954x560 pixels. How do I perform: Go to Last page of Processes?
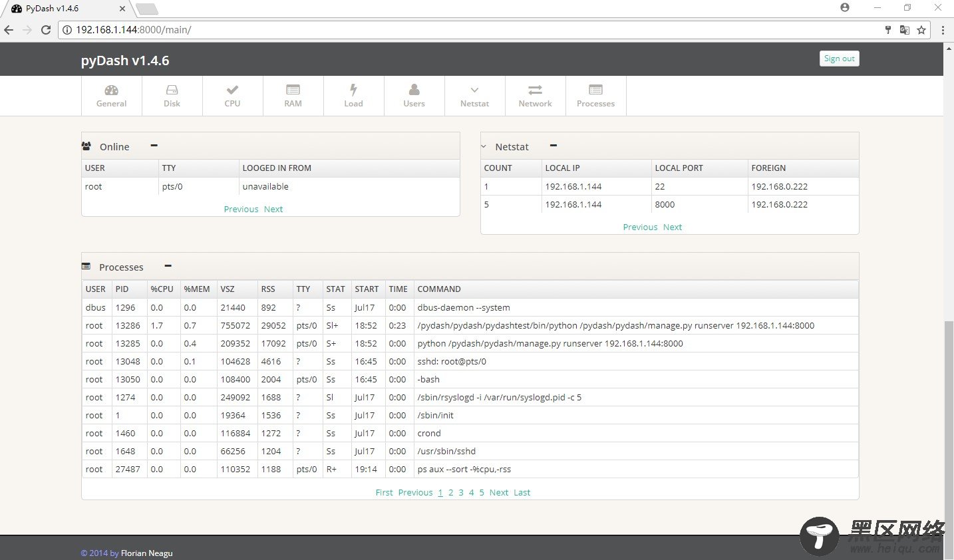click(x=522, y=492)
